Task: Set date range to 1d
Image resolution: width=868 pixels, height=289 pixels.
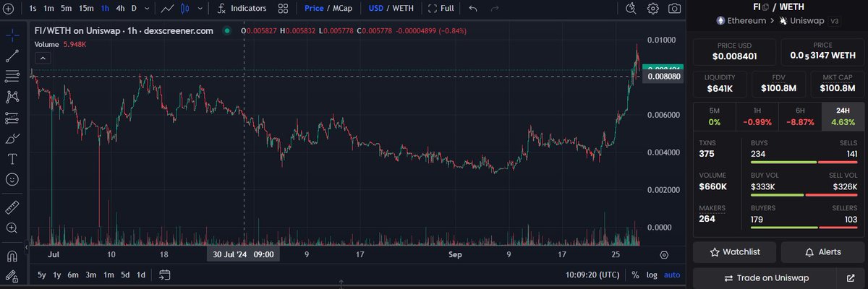Action: point(141,275)
